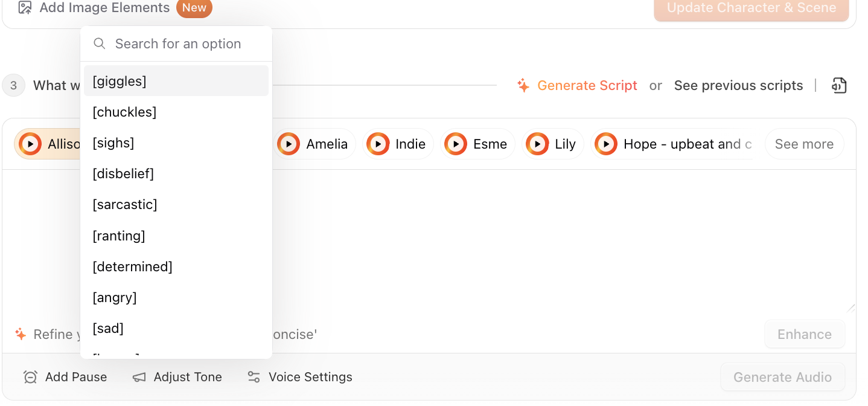
Task: Open See previous scripts
Action: point(738,86)
